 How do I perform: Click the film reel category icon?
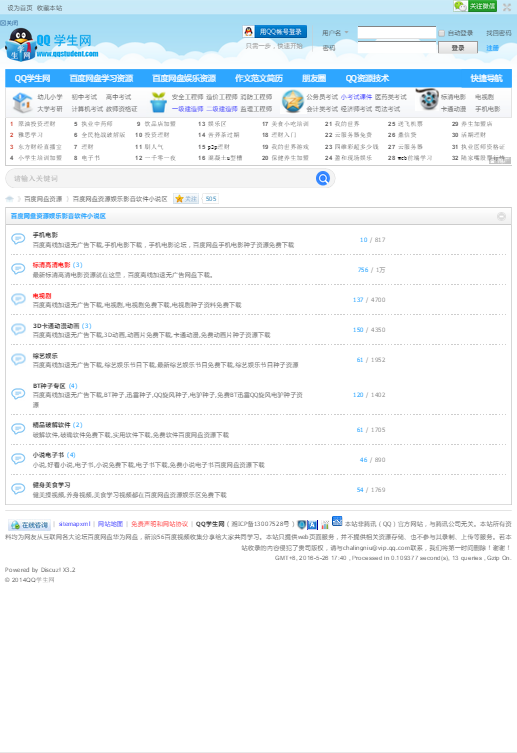coord(427,99)
